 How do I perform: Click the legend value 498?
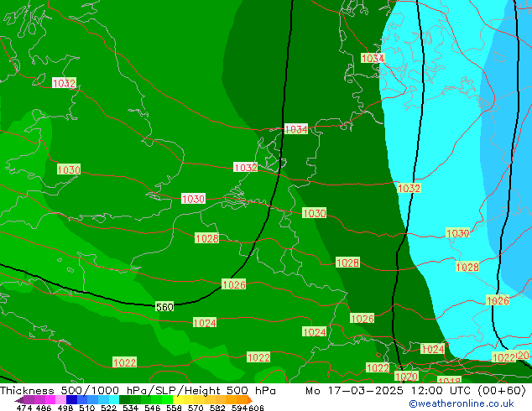(65, 408)
